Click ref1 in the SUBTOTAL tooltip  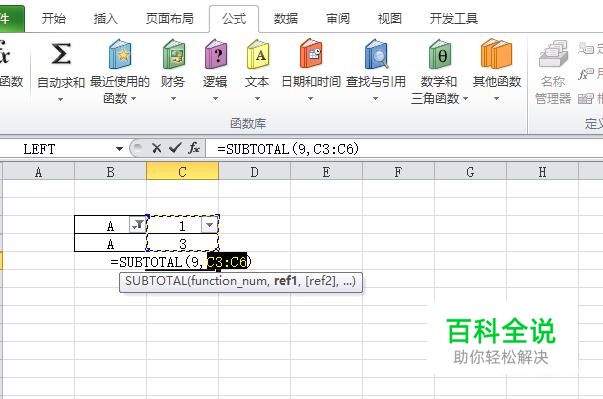tap(285, 281)
